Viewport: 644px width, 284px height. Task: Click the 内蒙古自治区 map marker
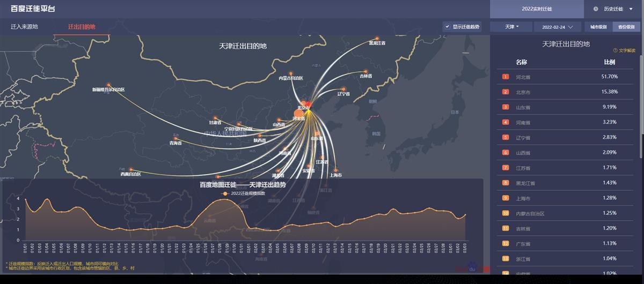pos(291,73)
